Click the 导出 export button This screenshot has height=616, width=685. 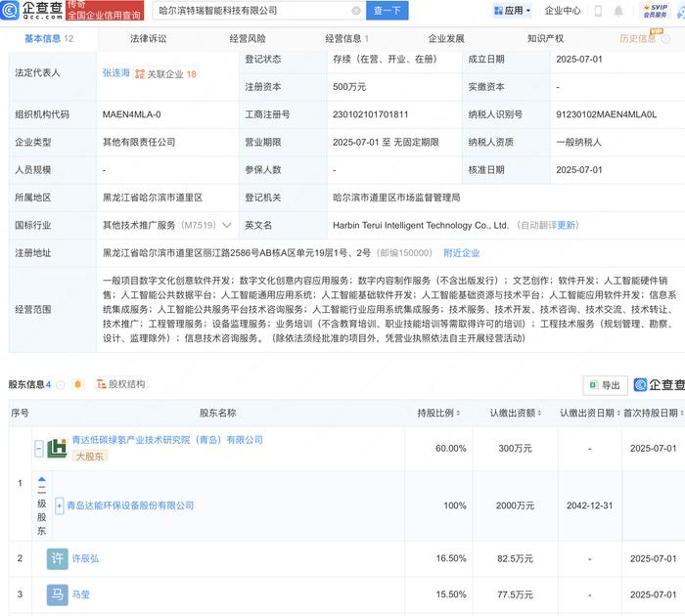(605, 385)
